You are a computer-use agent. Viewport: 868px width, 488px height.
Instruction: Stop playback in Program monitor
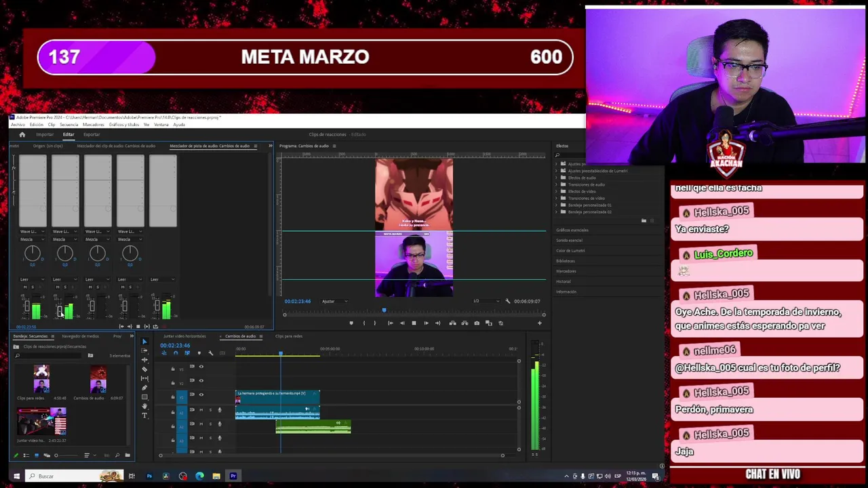(x=414, y=323)
